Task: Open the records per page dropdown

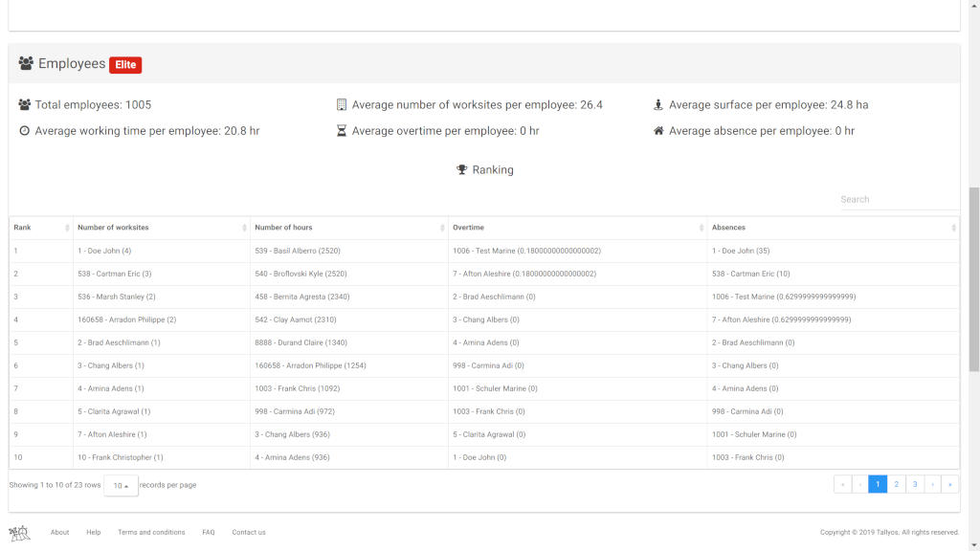Action: click(x=121, y=485)
